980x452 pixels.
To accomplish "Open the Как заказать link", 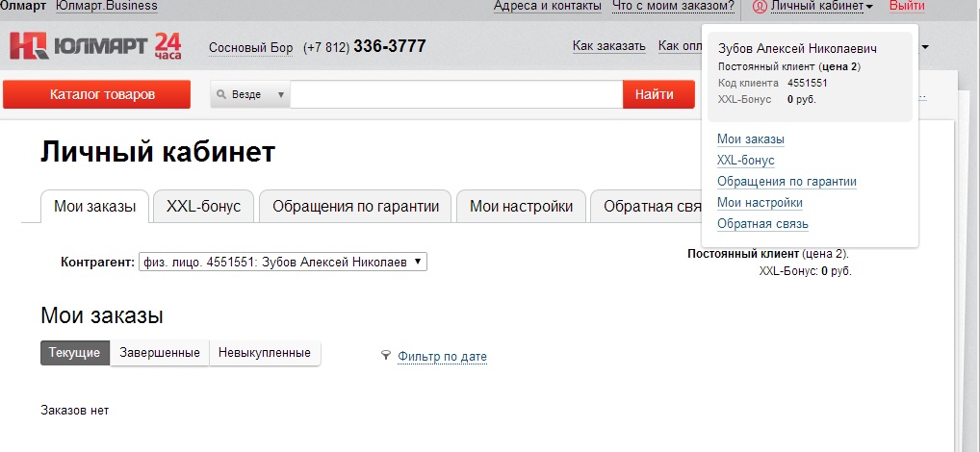I will [608, 46].
